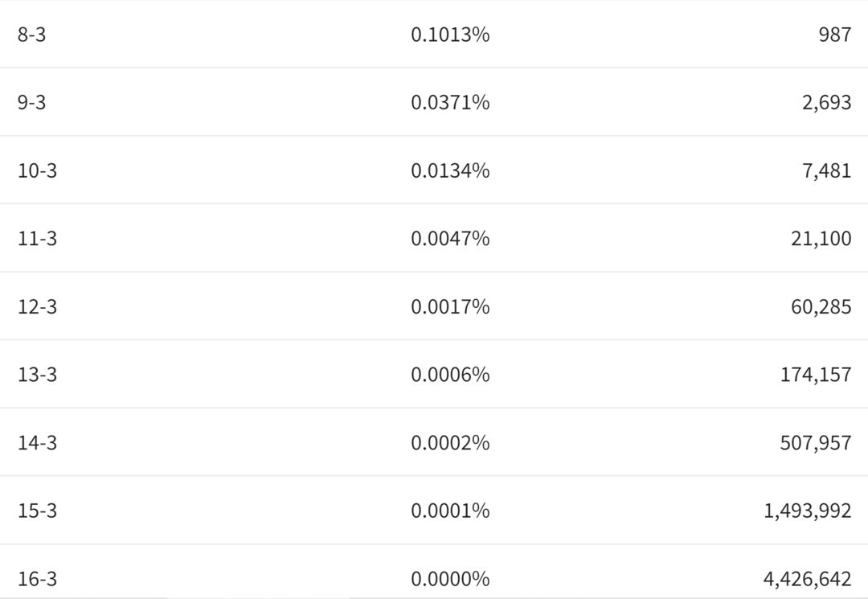Select the 9-3 row label
Screen dimensions: 868x599
coord(31,102)
